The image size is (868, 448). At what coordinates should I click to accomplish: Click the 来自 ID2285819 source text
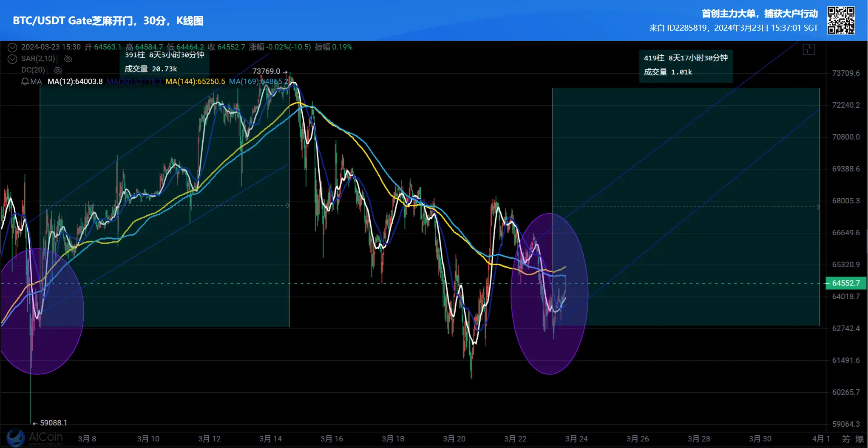click(x=734, y=28)
